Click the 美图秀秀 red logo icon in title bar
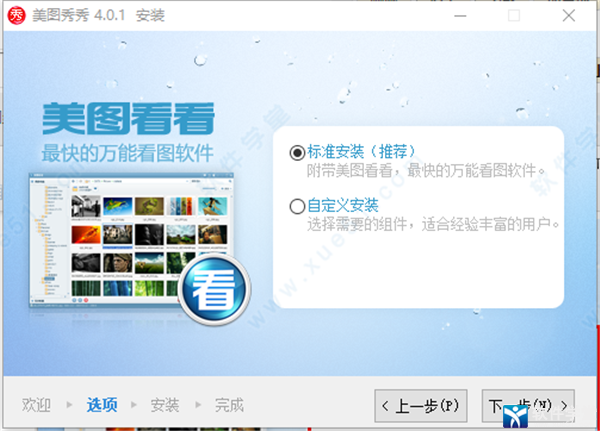 (16, 16)
